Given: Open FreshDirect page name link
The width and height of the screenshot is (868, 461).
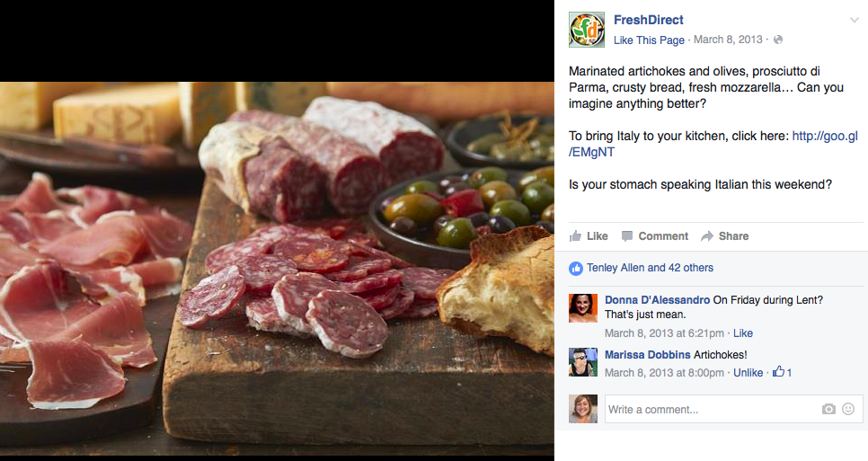Looking at the screenshot, I should 648,20.
